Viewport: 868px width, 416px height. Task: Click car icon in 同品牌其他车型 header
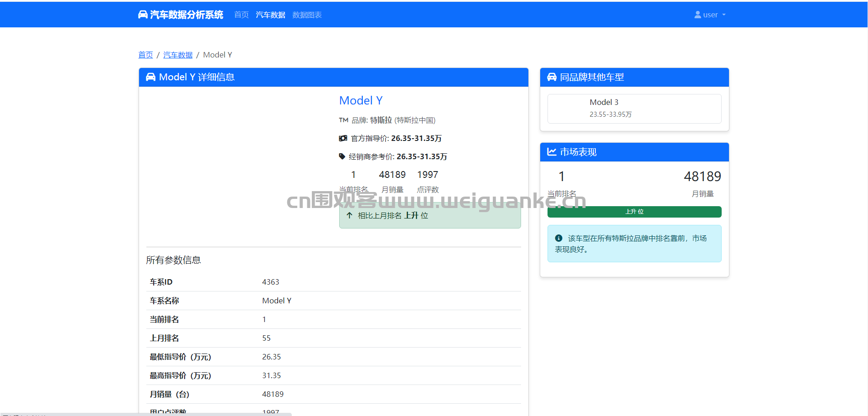(552, 77)
